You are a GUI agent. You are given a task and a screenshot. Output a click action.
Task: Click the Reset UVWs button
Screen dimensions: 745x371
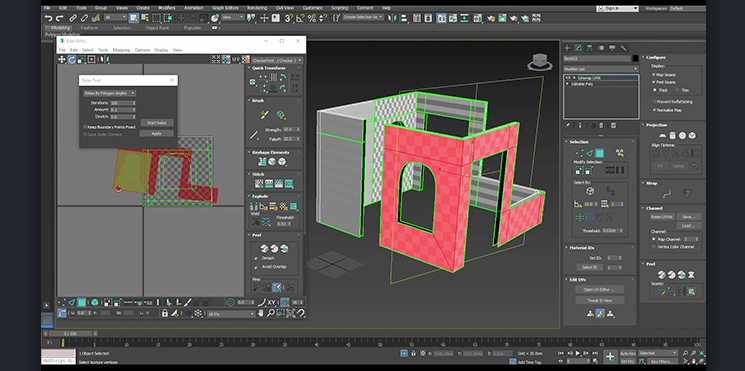(662, 217)
